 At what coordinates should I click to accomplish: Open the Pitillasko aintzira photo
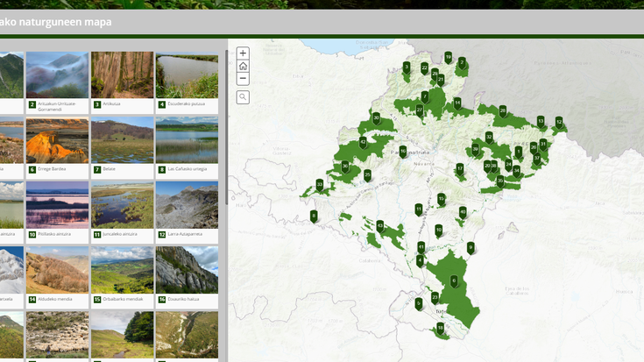click(57, 205)
